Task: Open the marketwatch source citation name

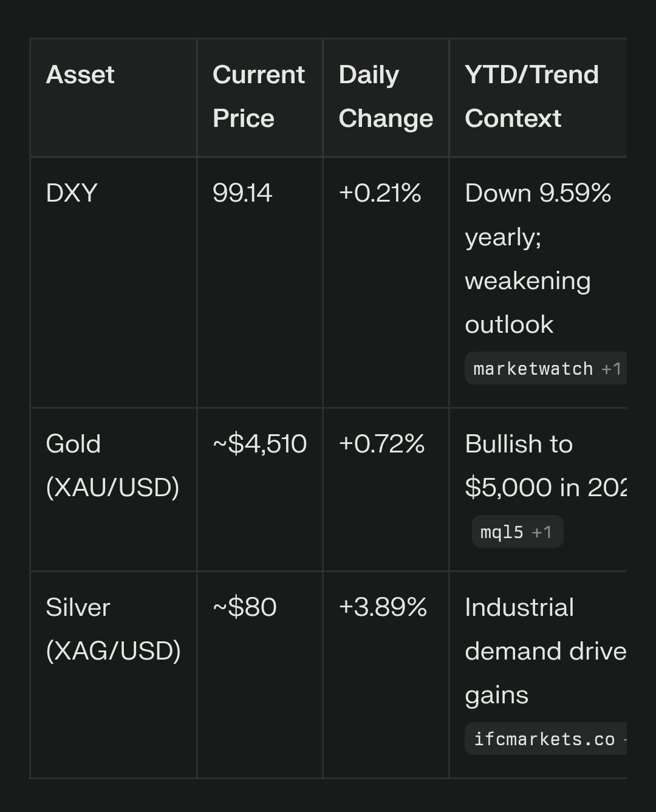Action: (x=533, y=369)
